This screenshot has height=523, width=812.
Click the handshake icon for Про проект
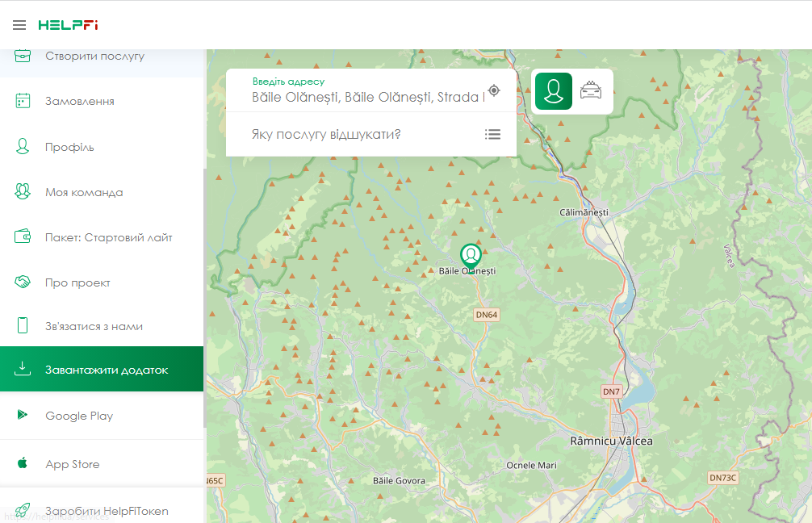tap(23, 282)
